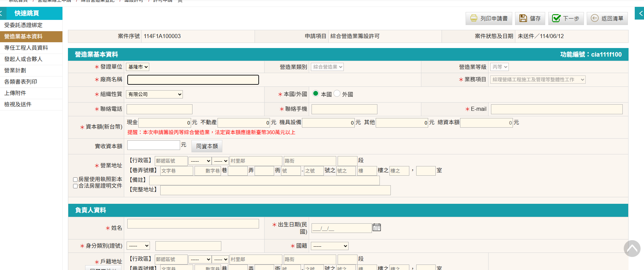
Task: Click the green checkmark 下一步 icon
Action: tap(556, 18)
